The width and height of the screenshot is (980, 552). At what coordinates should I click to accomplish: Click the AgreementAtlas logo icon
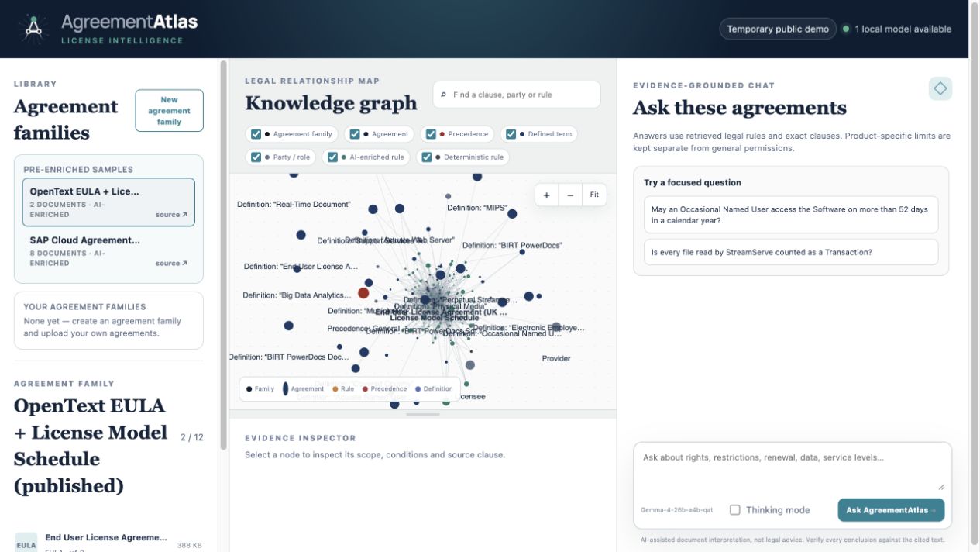point(33,29)
